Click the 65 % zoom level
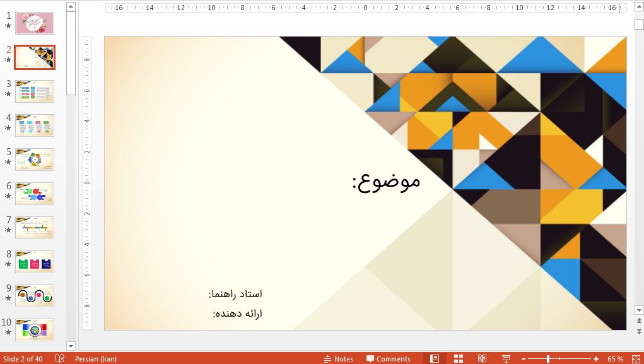 [615, 358]
